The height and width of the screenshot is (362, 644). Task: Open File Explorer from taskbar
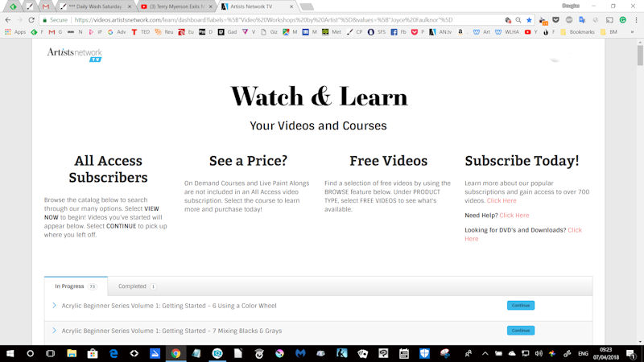pos(72,353)
